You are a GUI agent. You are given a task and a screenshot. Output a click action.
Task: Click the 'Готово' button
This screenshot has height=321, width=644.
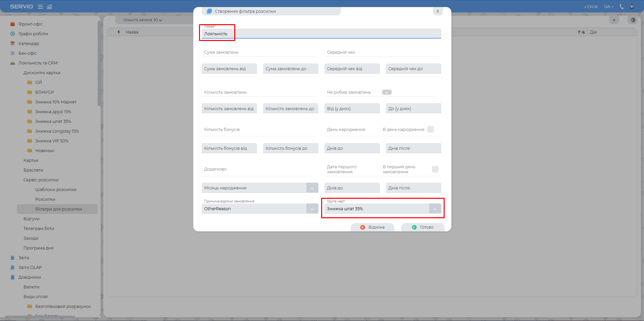click(x=423, y=227)
